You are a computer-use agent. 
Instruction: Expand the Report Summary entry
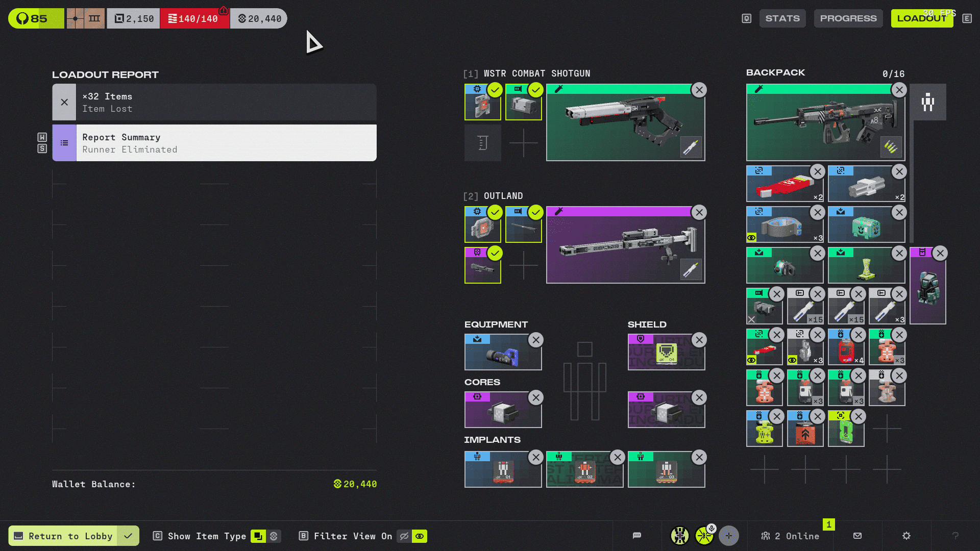pyautogui.click(x=214, y=143)
